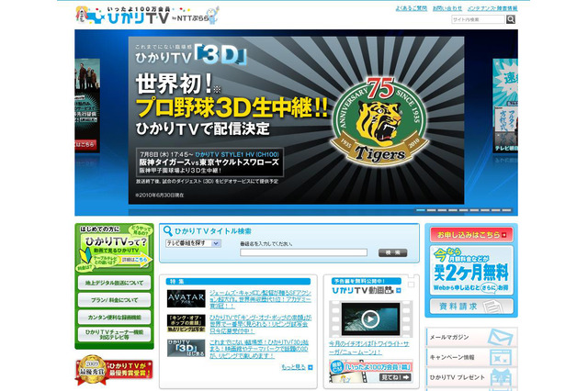Click the ひかりTVタイトル検索 heading text
This screenshot has height=391, width=588.
pos(213,231)
